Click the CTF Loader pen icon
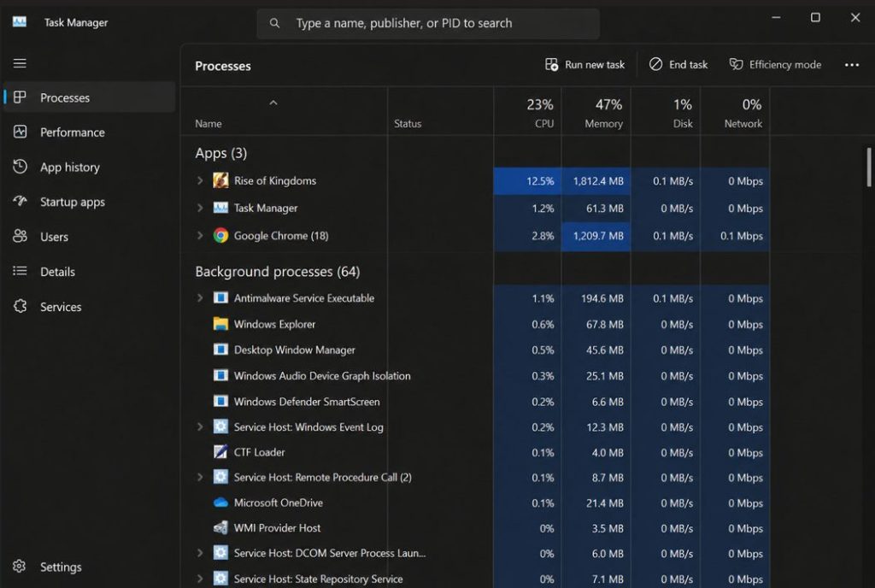Viewport: 875px width, 588px height. coord(220,452)
